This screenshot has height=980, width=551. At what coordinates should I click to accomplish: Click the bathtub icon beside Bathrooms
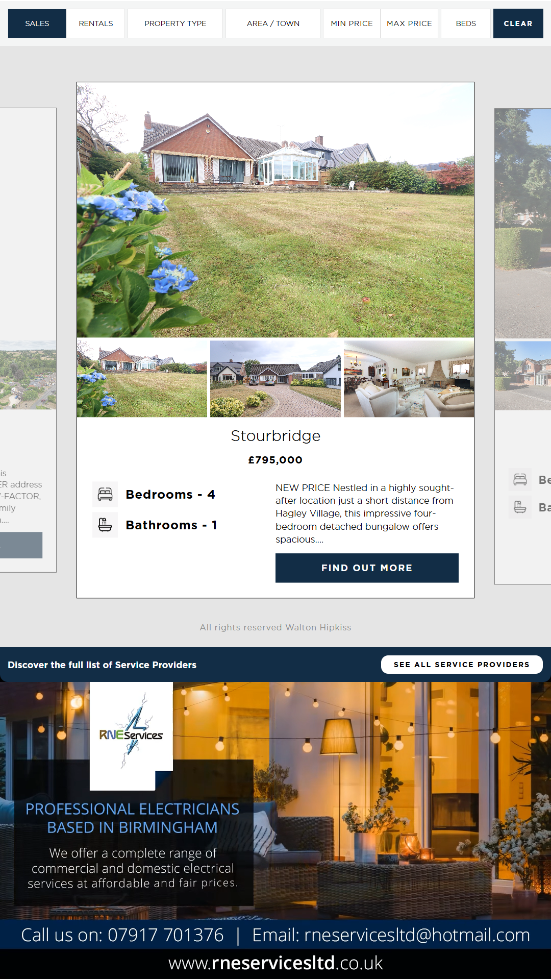pos(105,525)
